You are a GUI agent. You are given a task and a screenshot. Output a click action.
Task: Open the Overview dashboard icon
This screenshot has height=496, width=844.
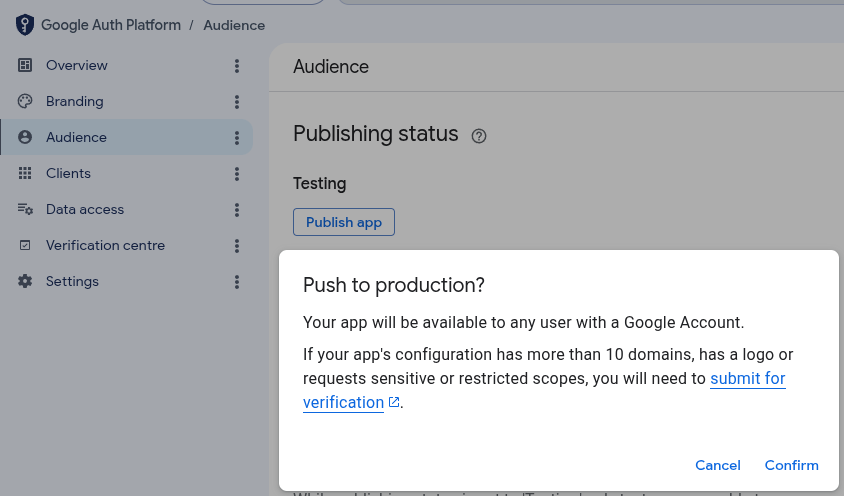[x=25, y=65]
